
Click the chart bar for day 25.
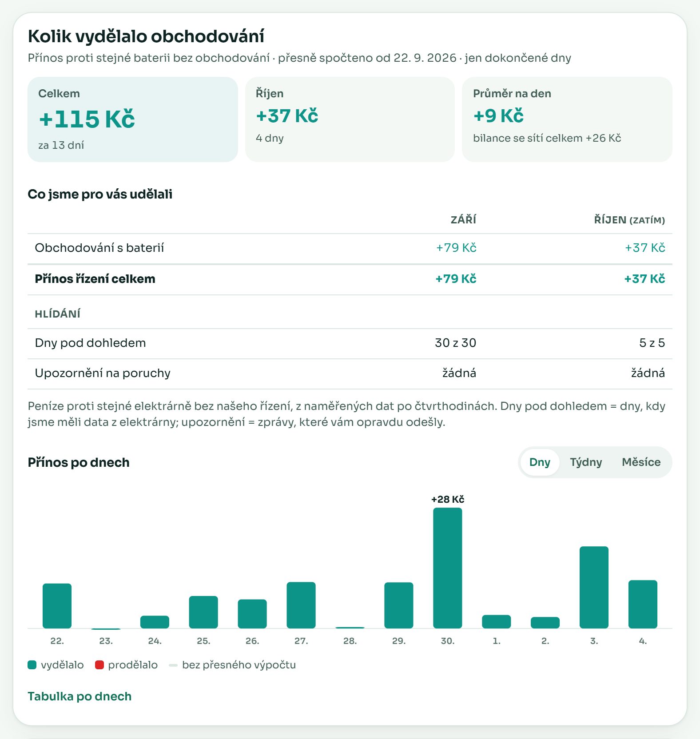point(203,612)
